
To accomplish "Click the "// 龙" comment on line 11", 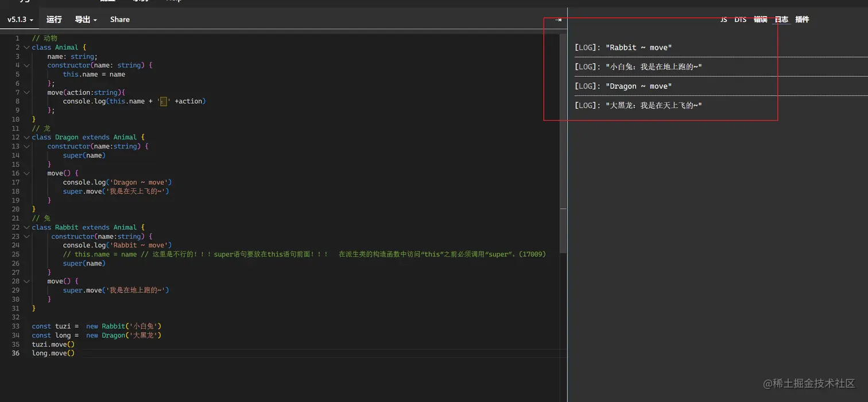I will click(x=41, y=128).
